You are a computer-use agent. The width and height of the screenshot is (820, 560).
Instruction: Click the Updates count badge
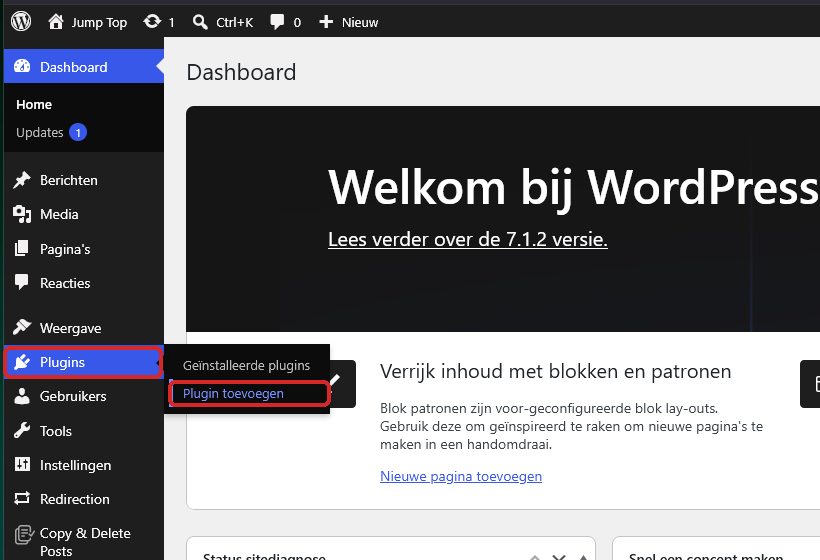click(78, 133)
